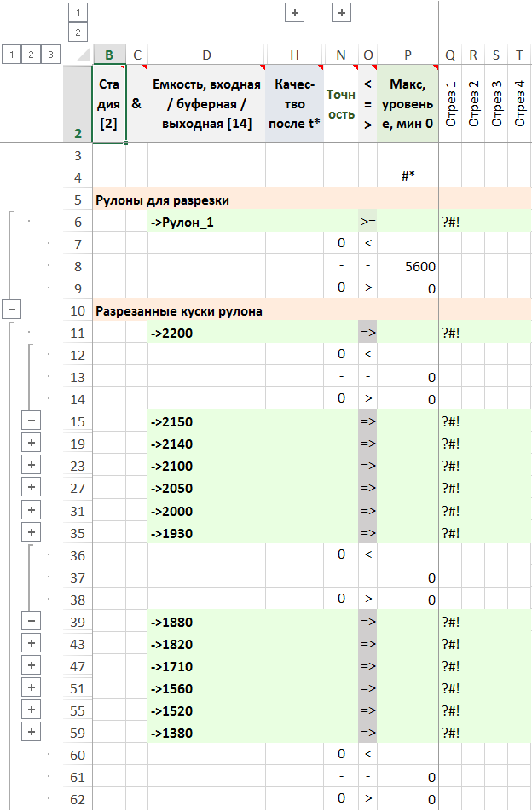Select column D header
This screenshot has width=532, height=812.
(x=206, y=55)
